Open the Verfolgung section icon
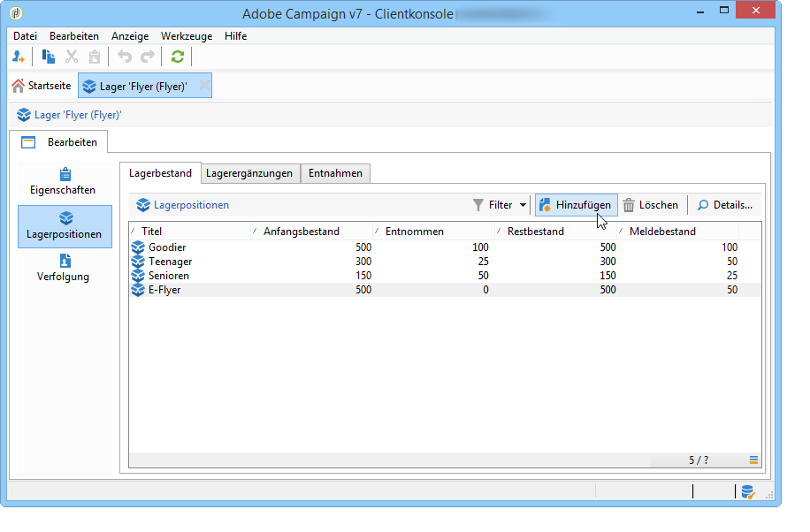This screenshot has height=532, width=810. pos(65,261)
